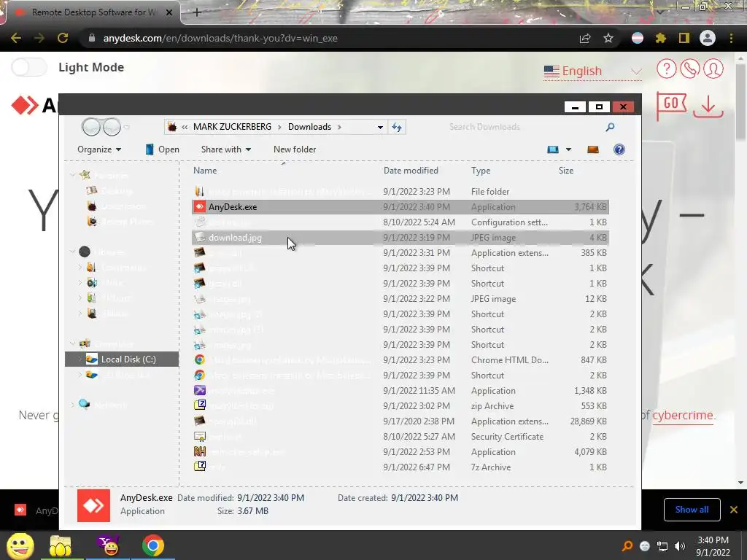This screenshot has width=747, height=560.
Task: Go back in Explorer navigation
Action: point(90,127)
